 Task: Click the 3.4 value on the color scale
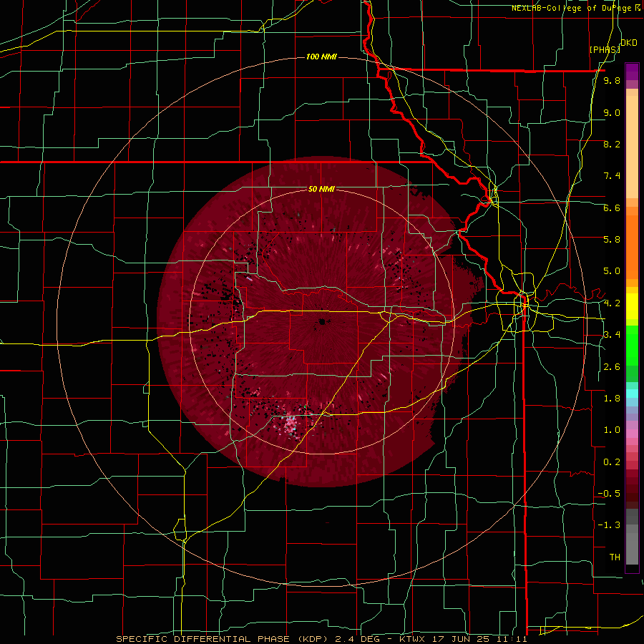tap(612, 335)
